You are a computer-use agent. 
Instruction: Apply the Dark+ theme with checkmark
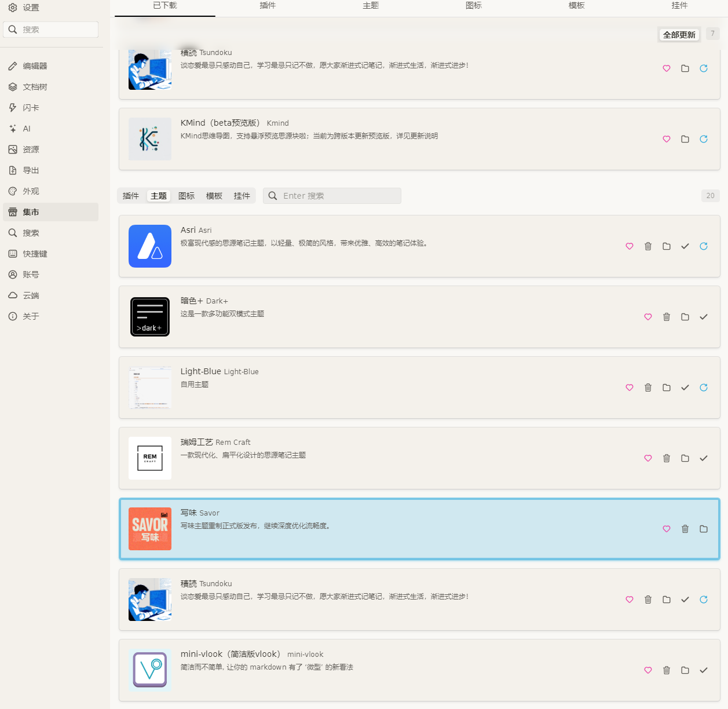pyautogui.click(x=704, y=317)
